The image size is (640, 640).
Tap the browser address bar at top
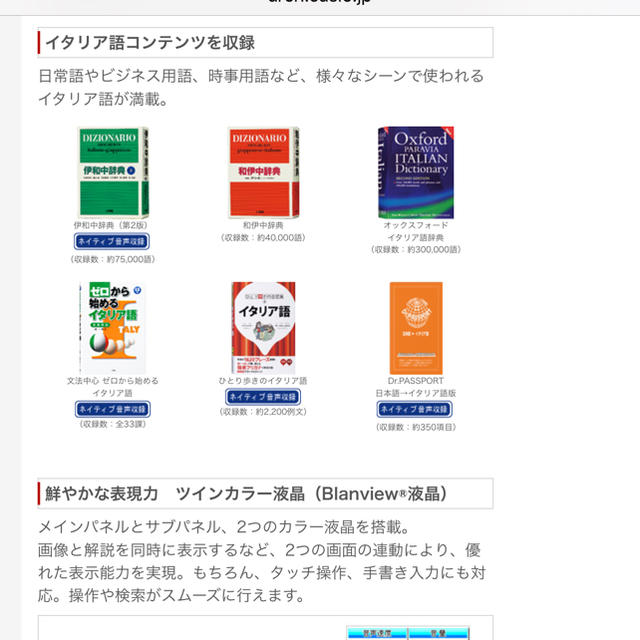320,2
